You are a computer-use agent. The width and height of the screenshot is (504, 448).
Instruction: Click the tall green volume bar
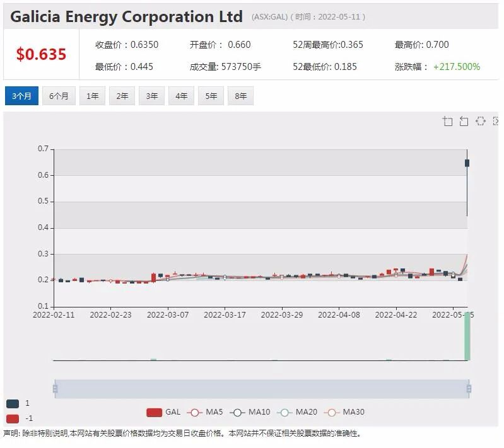pos(467,336)
